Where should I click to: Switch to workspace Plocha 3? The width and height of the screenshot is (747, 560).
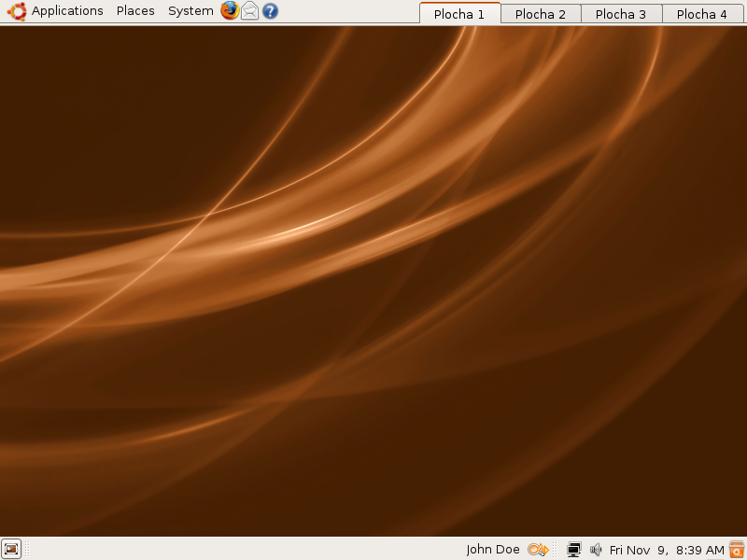tap(621, 14)
